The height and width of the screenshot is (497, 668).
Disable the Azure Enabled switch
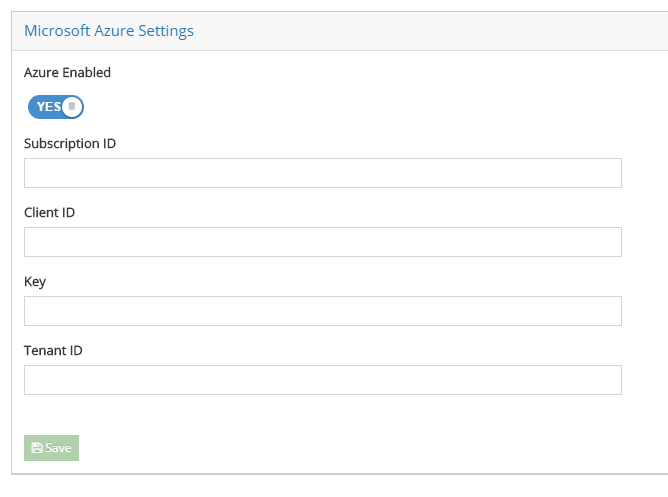56,107
